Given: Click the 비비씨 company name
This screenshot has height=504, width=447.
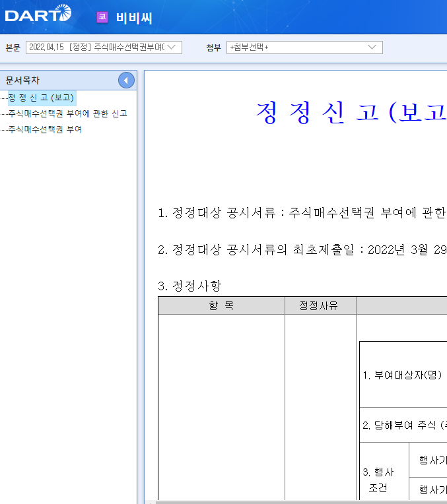Looking at the screenshot, I should (134, 18).
